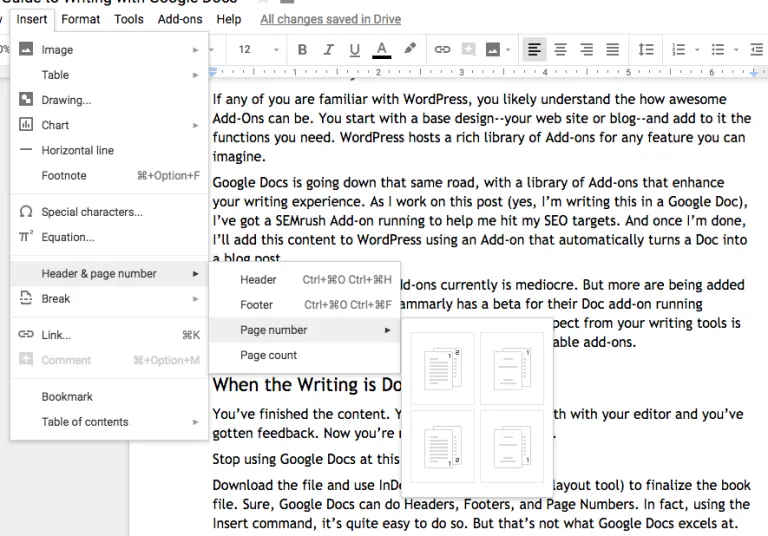Apply a numbered list
The width and height of the screenshot is (768, 536).
[x=678, y=49]
